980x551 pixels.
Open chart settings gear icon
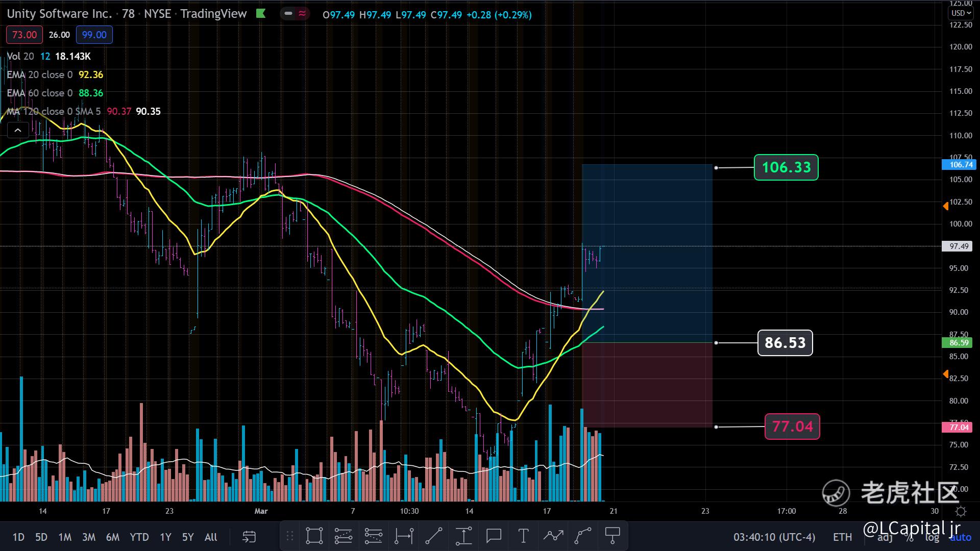pos(961,511)
